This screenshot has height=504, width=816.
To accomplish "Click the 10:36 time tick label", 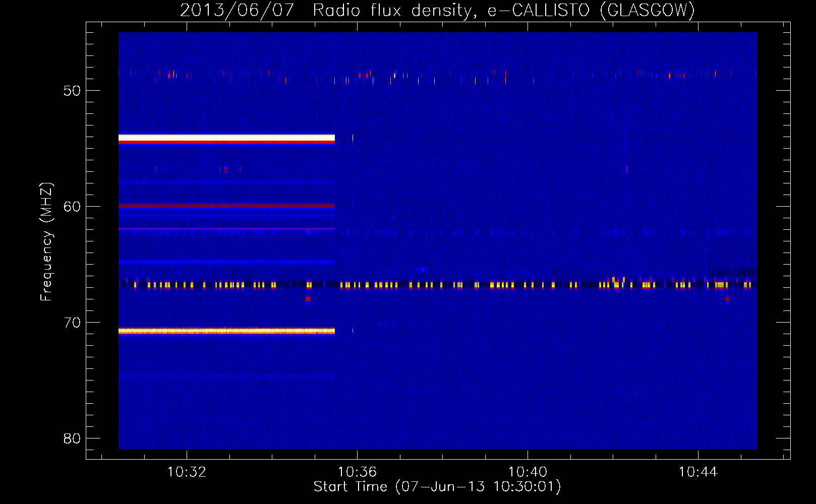I will (357, 472).
